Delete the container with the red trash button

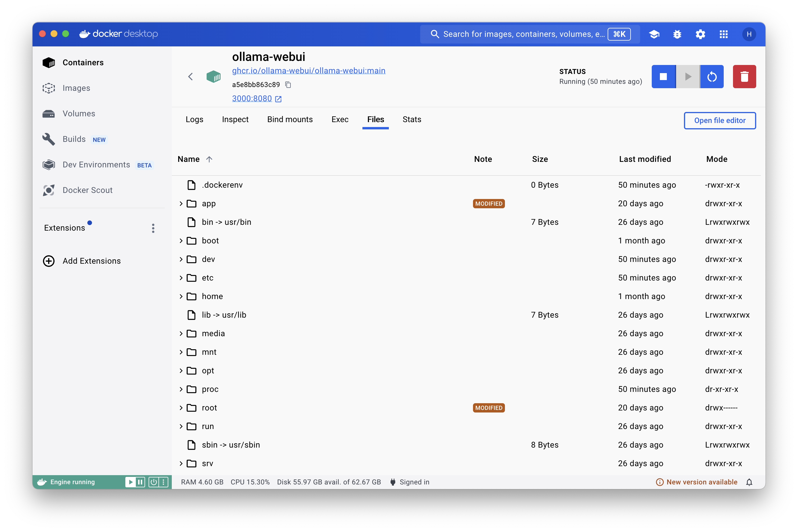(744, 77)
